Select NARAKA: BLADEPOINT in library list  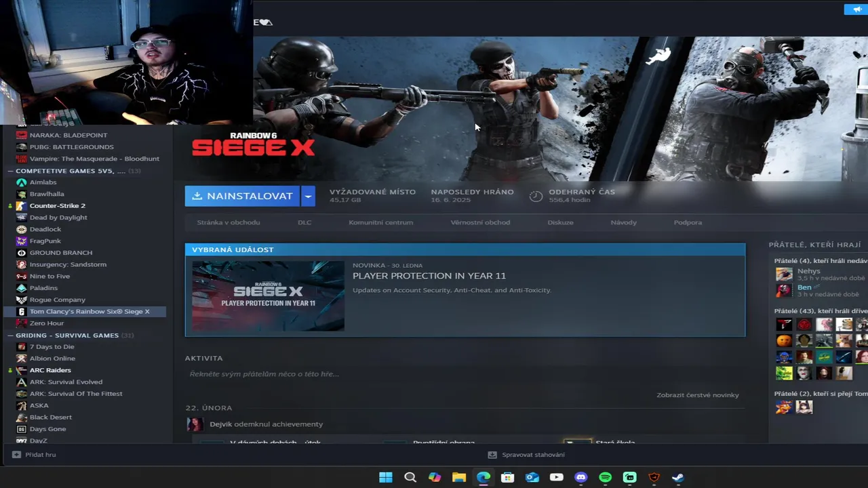tap(68, 135)
